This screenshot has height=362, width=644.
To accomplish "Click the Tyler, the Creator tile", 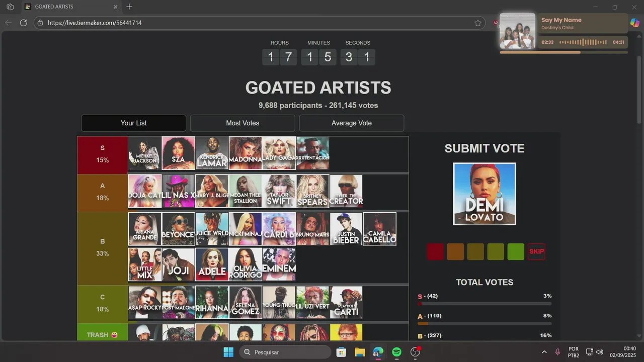I will click(x=346, y=191).
